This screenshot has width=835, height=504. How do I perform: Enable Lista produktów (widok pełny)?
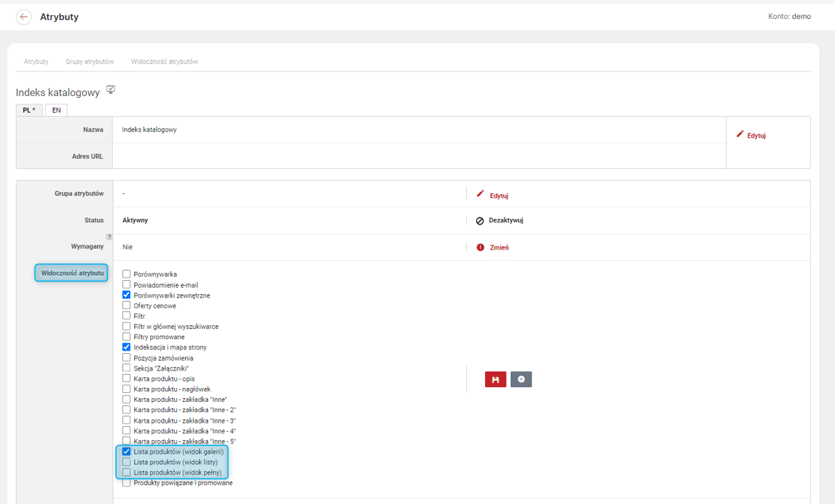point(127,473)
